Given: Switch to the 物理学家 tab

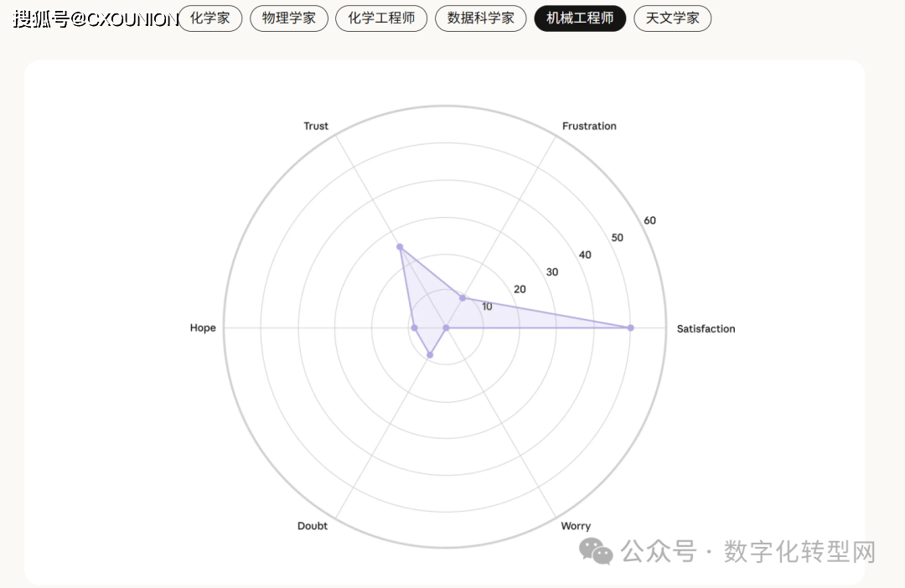Looking at the screenshot, I should point(289,18).
